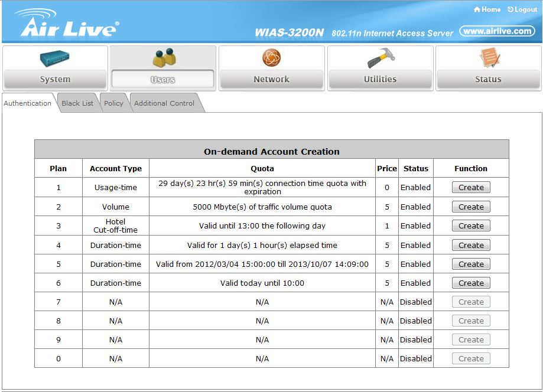Create account valid today until 10:00
This screenshot has height=392, width=543.
coord(471,283)
